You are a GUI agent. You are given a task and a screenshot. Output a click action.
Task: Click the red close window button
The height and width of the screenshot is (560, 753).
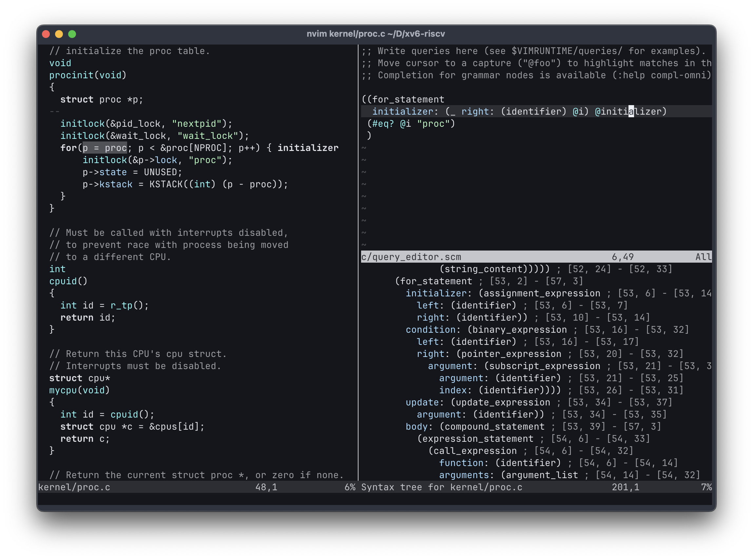coord(46,34)
